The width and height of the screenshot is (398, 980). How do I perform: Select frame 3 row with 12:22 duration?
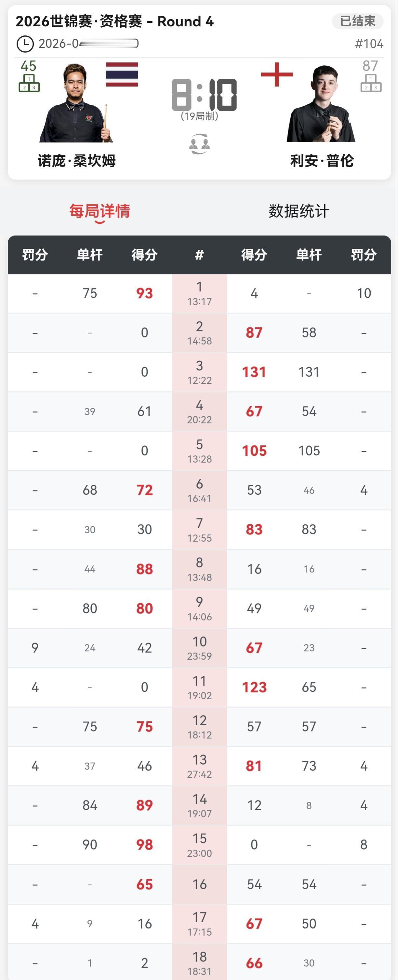coord(199,372)
